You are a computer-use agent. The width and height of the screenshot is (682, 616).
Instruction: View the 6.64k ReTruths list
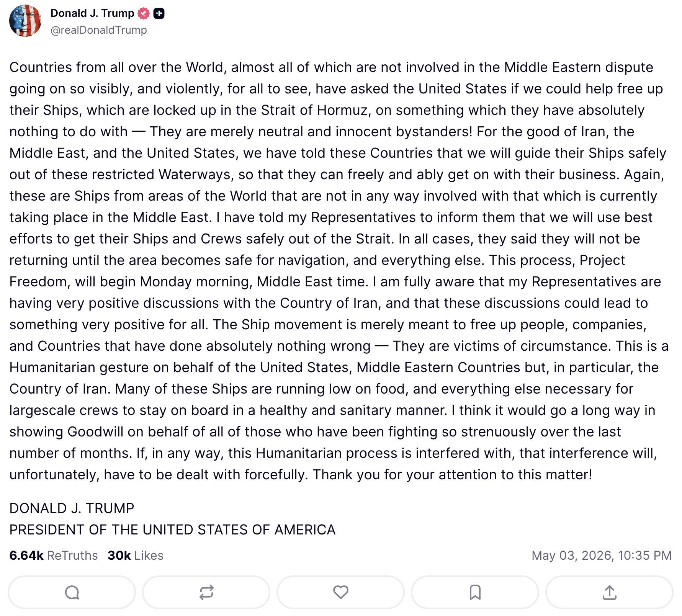54,556
